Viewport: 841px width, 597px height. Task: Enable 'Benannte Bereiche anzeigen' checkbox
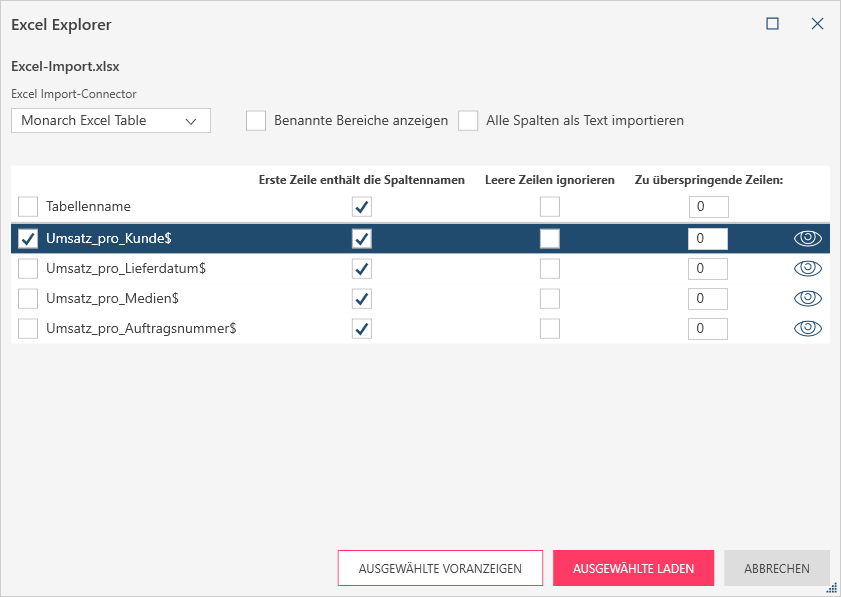(257, 120)
